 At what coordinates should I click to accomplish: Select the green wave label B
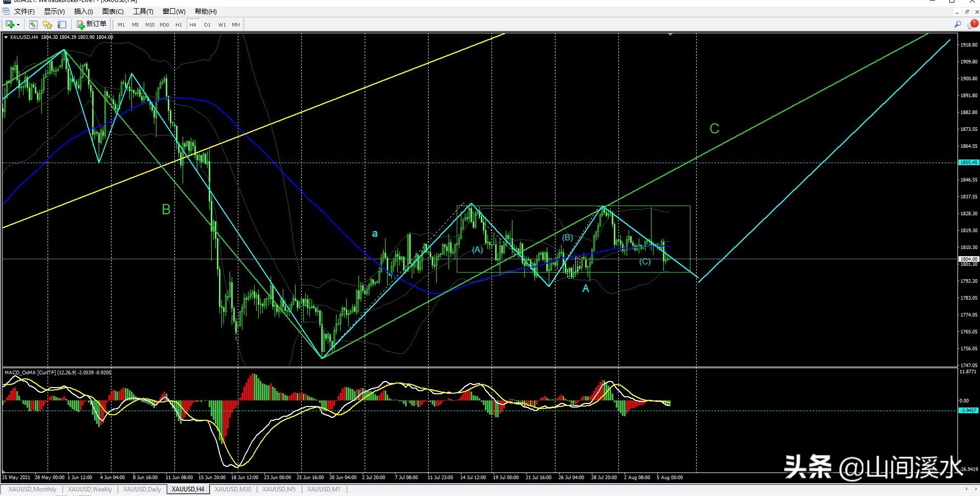[166, 209]
